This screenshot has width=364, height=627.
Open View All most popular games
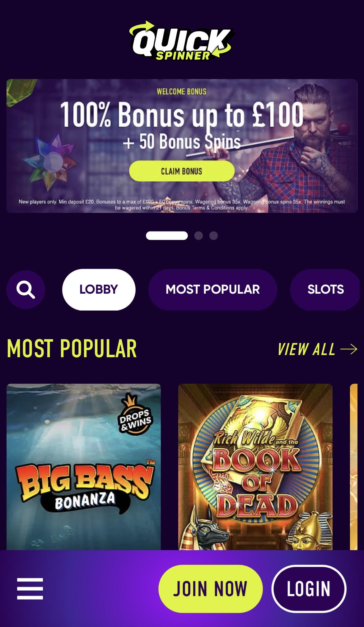tap(317, 349)
